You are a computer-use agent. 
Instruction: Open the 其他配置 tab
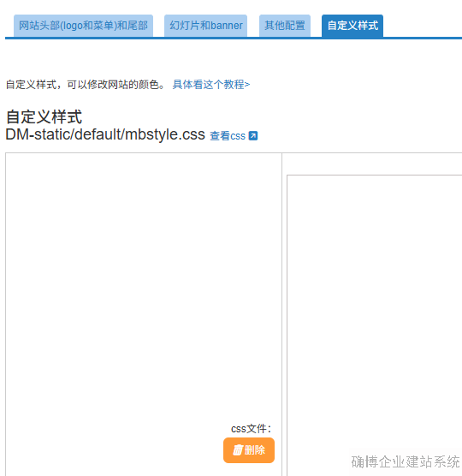(x=285, y=26)
